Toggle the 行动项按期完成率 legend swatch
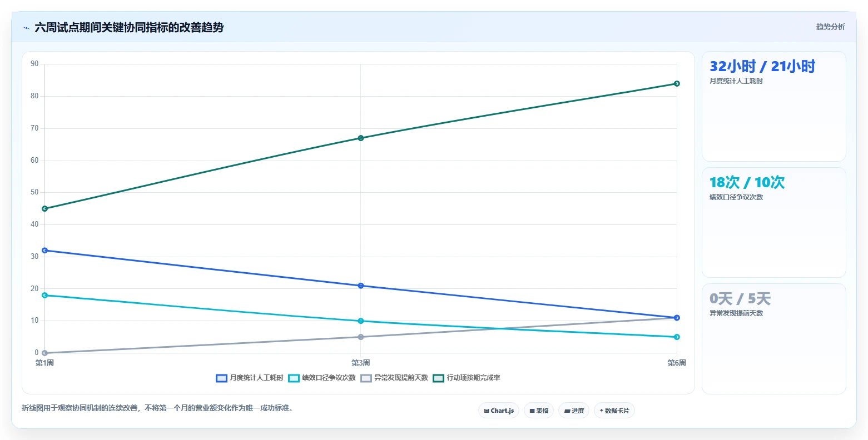 (438, 378)
